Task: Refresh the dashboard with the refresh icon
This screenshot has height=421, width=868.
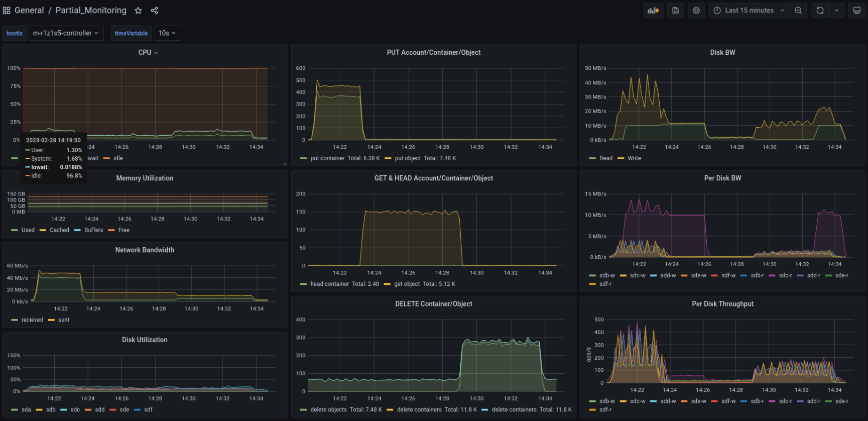Action: (820, 11)
